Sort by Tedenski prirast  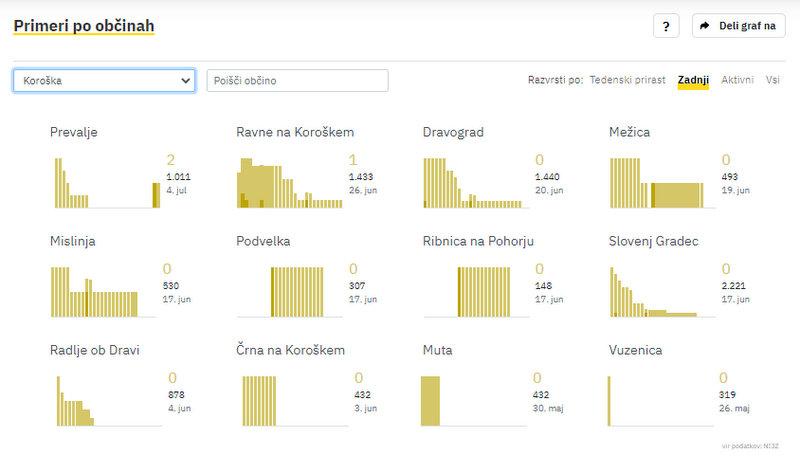(x=627, y=79)
